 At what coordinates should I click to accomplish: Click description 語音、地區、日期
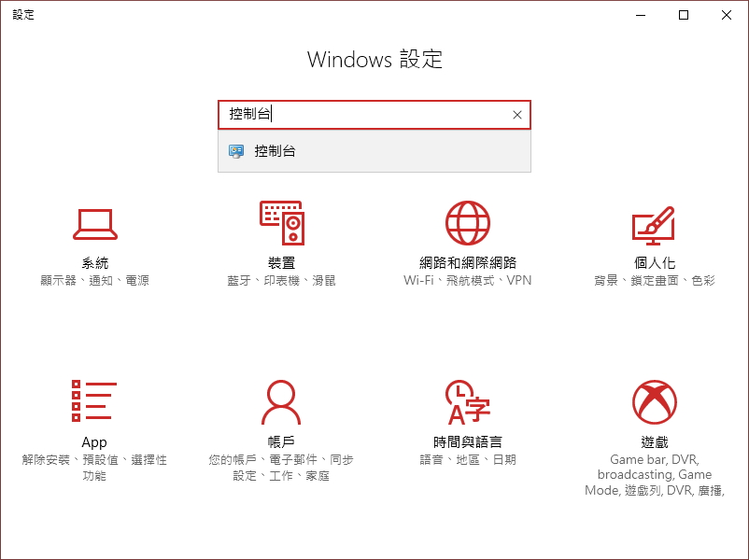pos(468,460)
